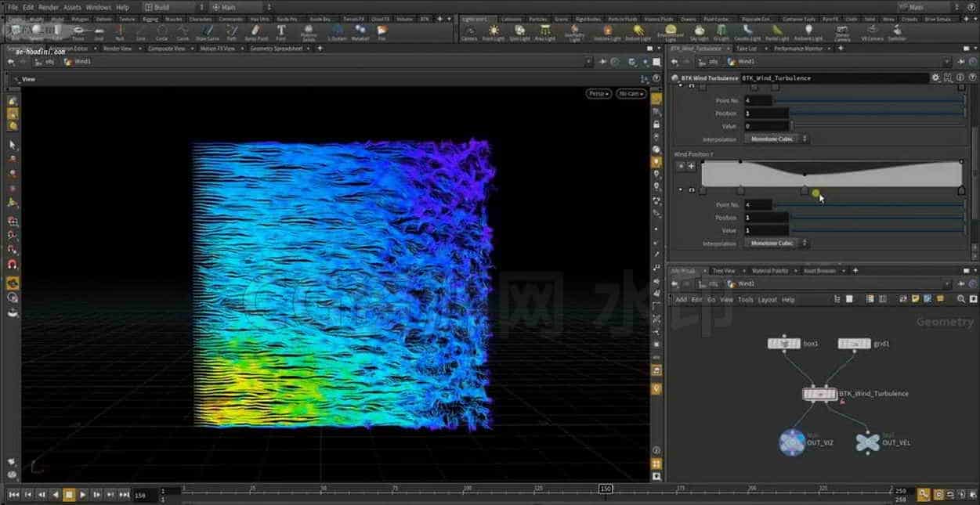This screenshot has width=980, height=505.
Task: Select the grid1 node
Action: [x=854, y=344]
